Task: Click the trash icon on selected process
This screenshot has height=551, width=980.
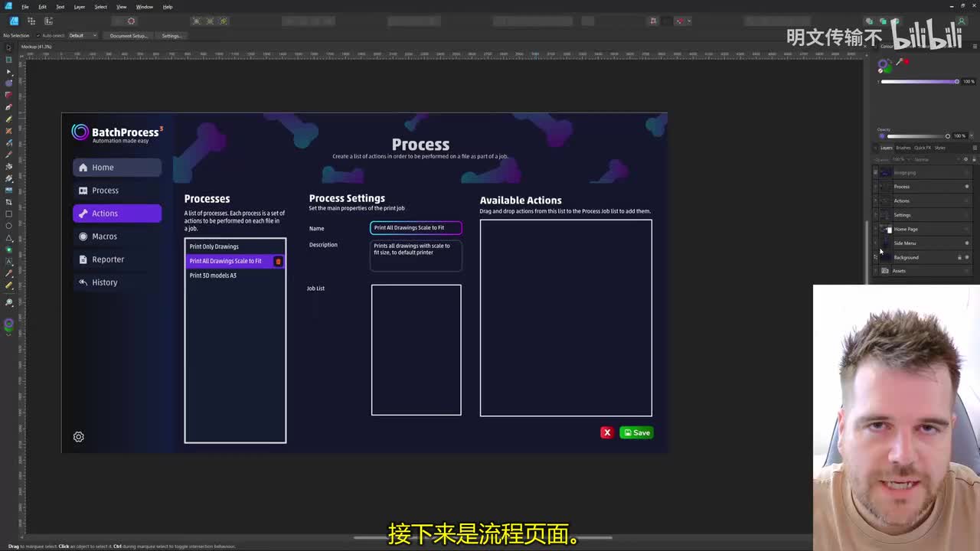Action: pos(278,262)
